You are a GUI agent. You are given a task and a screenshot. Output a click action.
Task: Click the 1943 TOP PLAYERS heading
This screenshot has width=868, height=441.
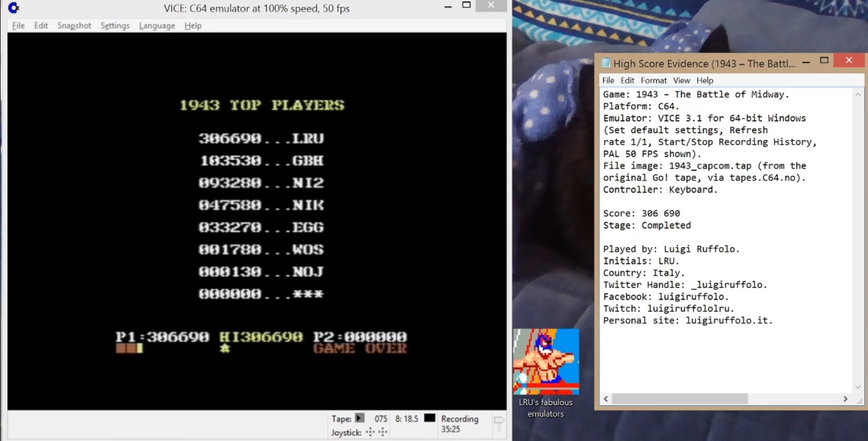pyautogui.click(x=262, y=105)
